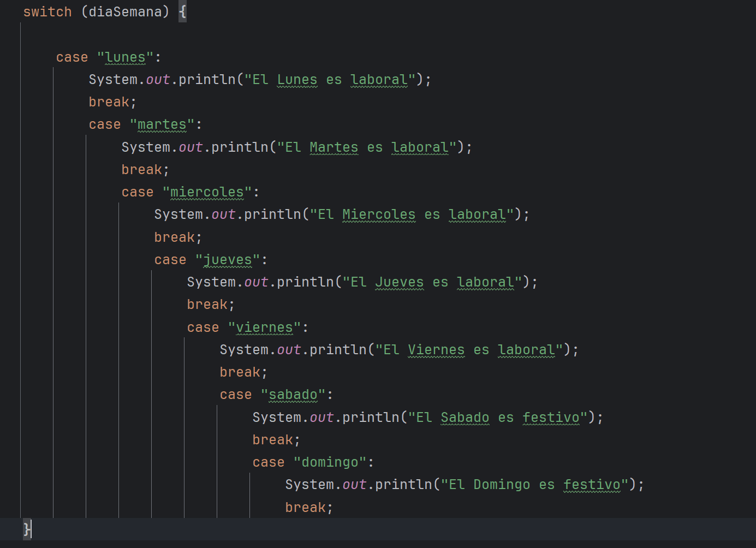
Task: Click println on the Domingo line
Action: click(x=403, y=485)
